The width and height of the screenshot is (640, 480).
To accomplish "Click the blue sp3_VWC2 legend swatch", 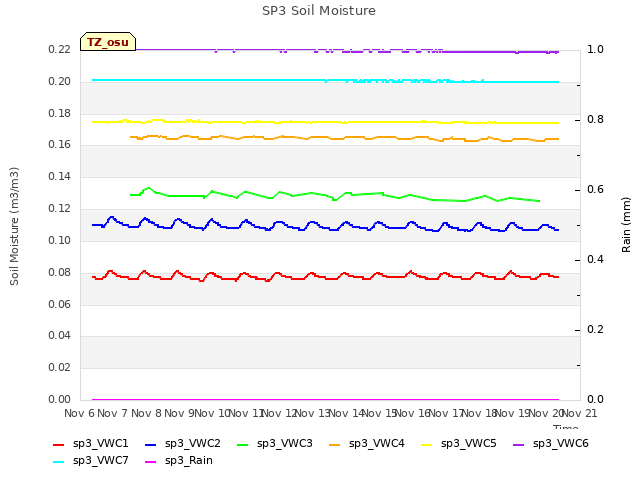I will click(151, 444).
